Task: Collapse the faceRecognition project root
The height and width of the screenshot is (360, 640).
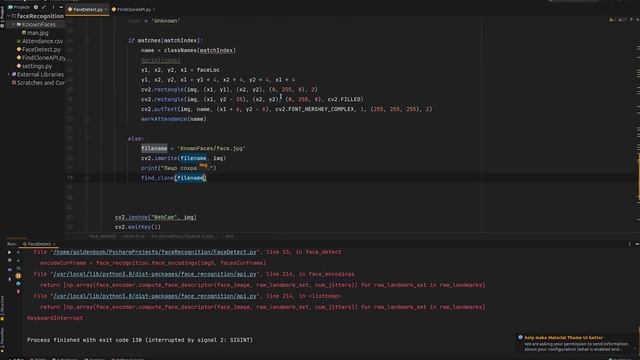Action: pos(9,16)
